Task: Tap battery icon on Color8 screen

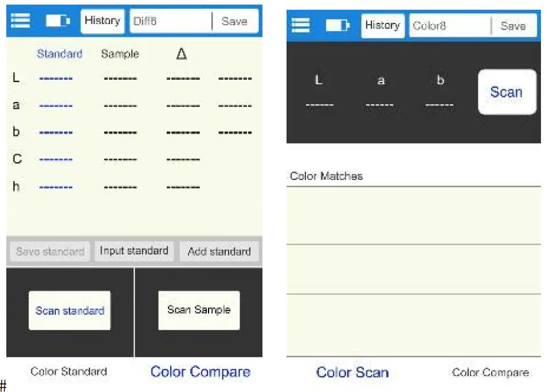Action: point(338,26)
